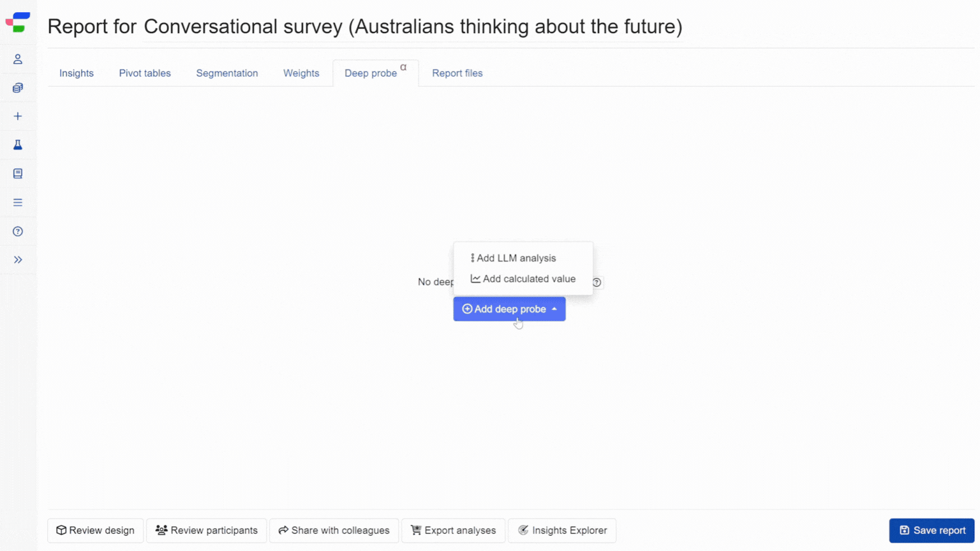
Task: Click the Export analyses button
Action: [453, 531]
